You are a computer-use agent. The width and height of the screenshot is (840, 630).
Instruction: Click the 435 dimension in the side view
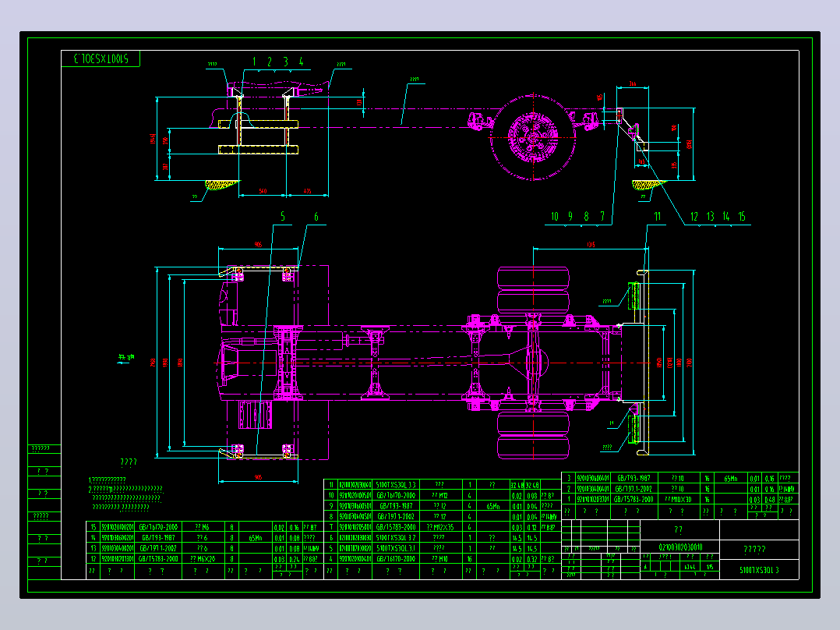click(x=308, y=191)
